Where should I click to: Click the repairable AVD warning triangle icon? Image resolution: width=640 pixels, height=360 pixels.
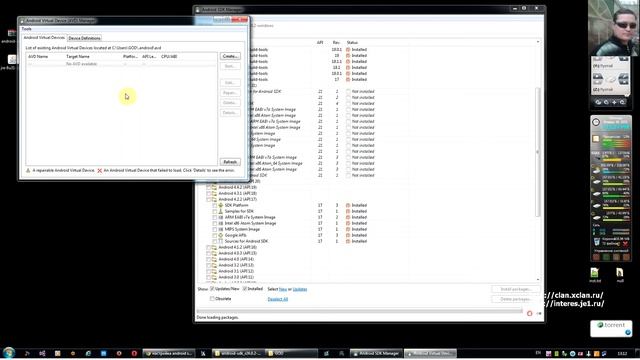point(28,170)
